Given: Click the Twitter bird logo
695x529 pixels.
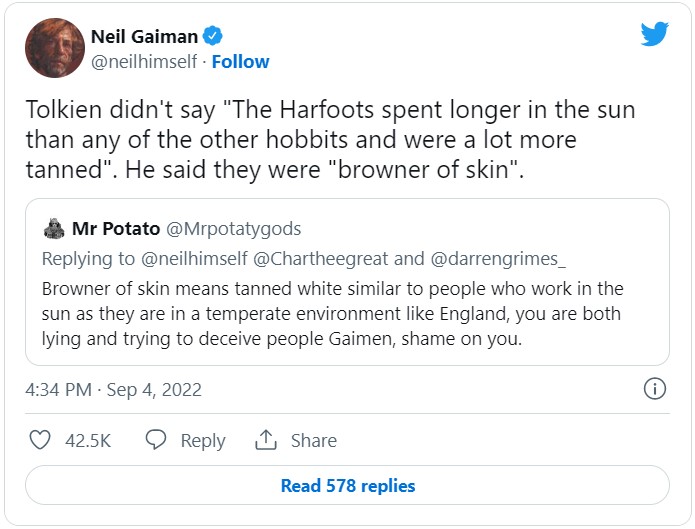Looking at the screenshot, I should coord(654,35).
